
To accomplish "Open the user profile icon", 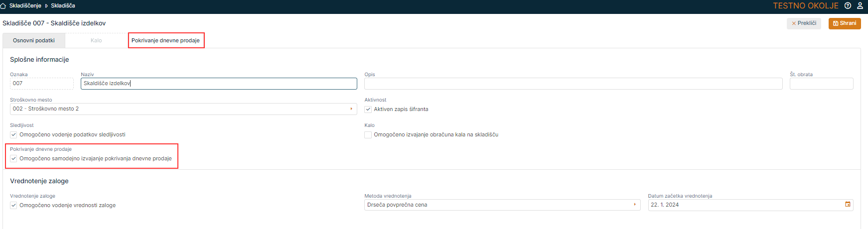I will click(860, 6).
